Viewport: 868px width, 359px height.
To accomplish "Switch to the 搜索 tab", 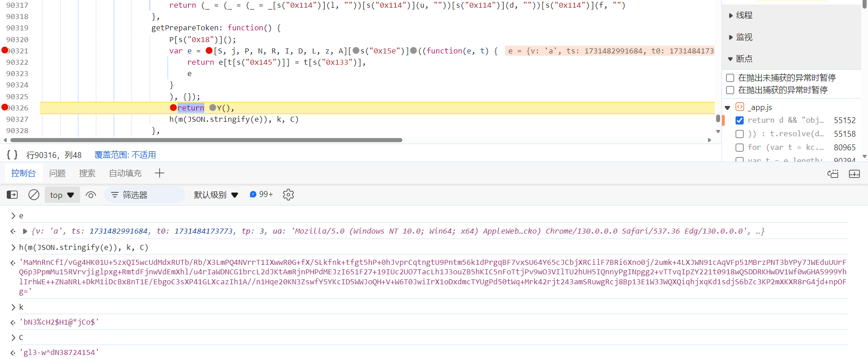I will pos(87,173).
